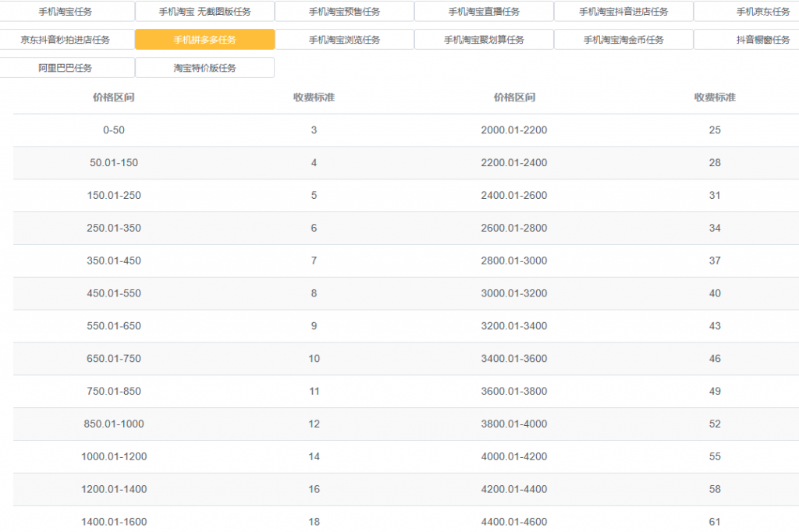Image resolution: width=799 pixels, height=532 pixels.
Task: Click the left 价格区间 column header
Action: [x=114, y=98]
